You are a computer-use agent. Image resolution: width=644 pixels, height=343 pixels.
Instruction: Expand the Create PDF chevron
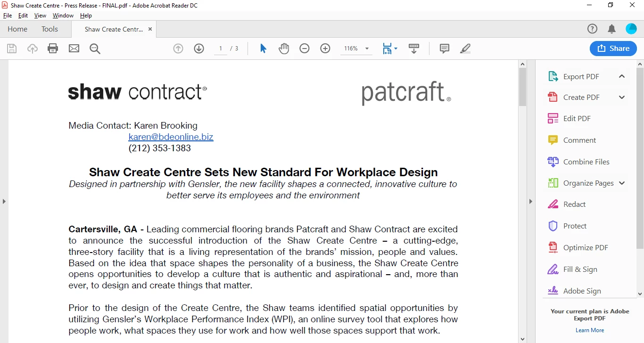coord(622,97)
